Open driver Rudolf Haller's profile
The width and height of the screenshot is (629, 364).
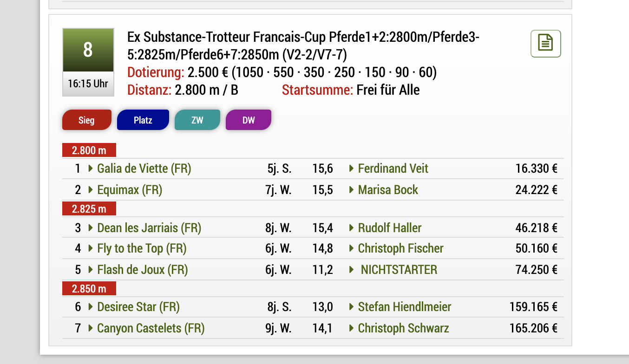coord(390,228)
